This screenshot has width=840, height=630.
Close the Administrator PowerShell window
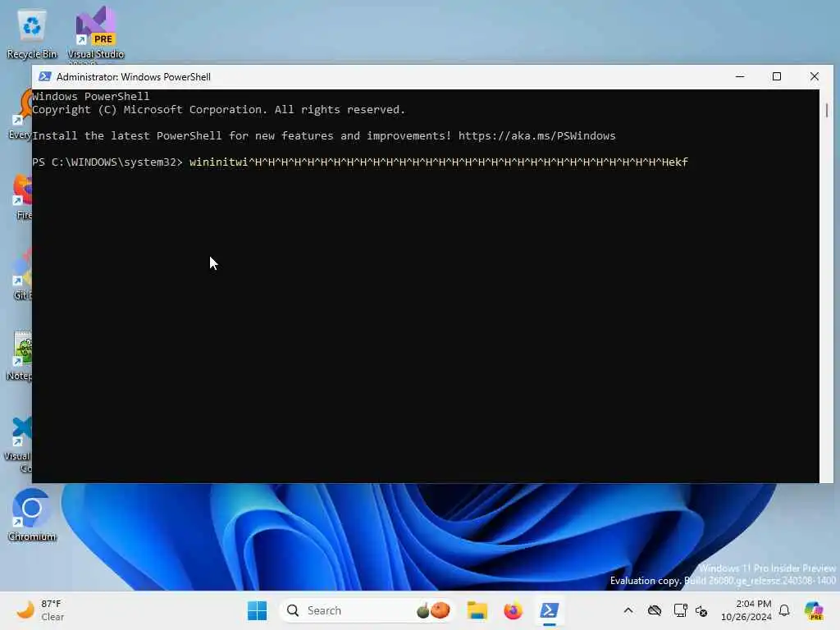[815, 76]
